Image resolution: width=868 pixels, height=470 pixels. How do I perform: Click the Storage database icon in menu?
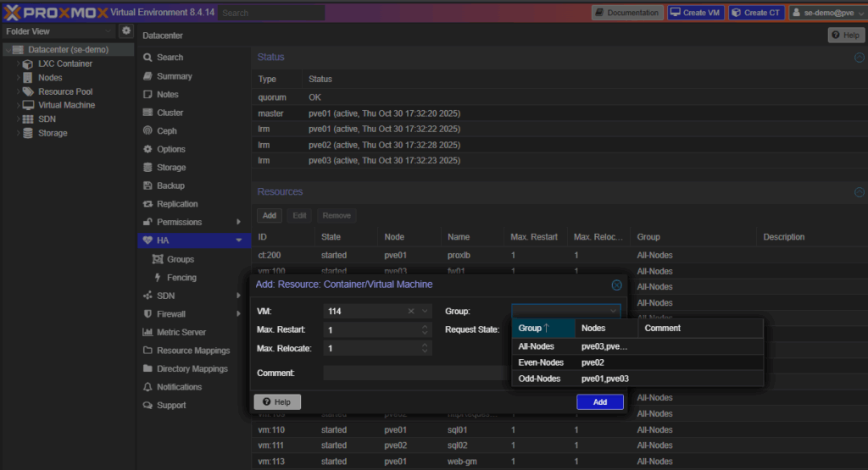[x=147, y=168]
